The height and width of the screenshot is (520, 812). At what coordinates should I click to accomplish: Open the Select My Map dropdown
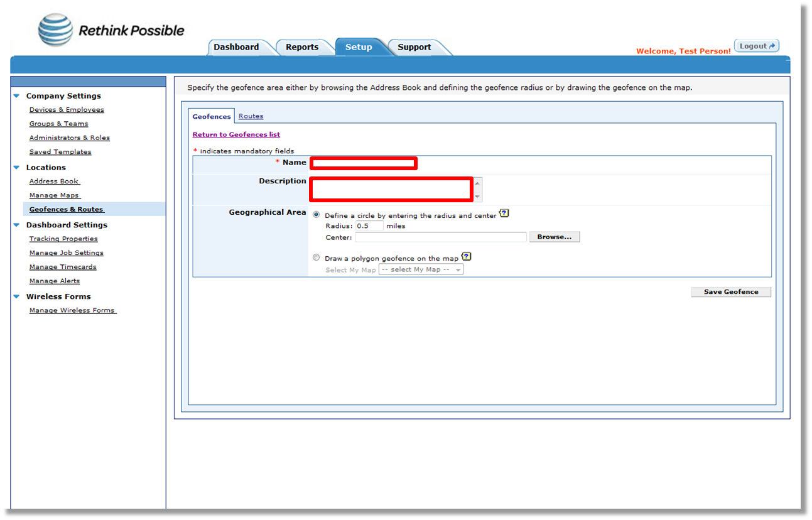click(x=421, y=269)
